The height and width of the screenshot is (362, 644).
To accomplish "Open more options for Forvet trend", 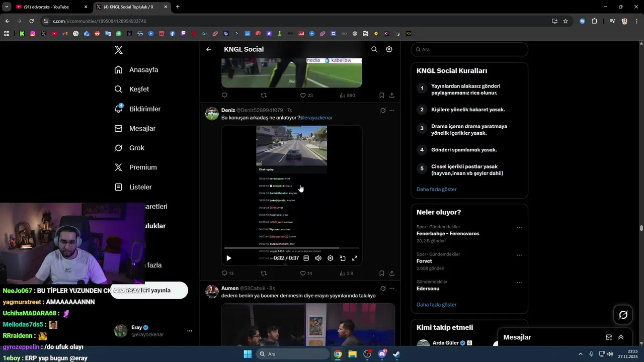I will click(519, 255).
